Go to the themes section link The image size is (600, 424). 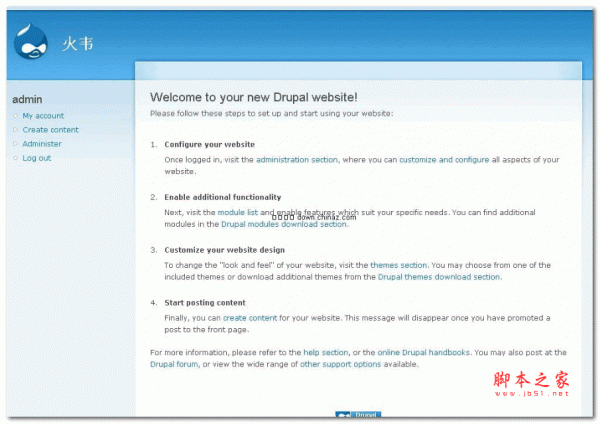point(399,265)
